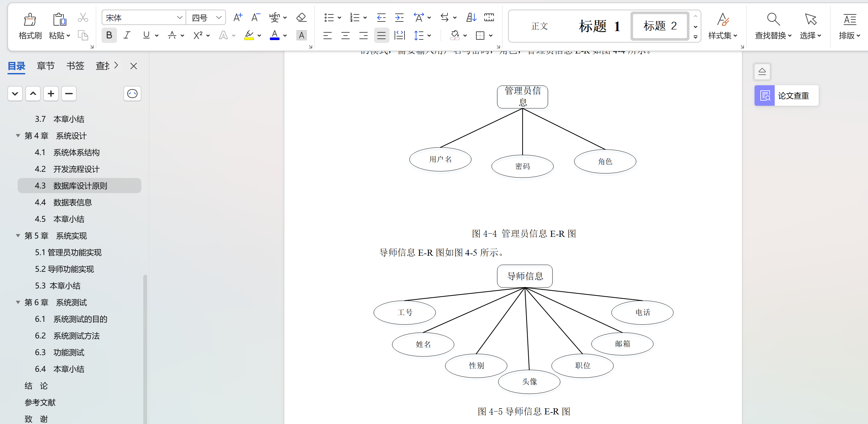Open the 排版 layout menu
This screenshot has height=424, width=868.
[849, 26]
